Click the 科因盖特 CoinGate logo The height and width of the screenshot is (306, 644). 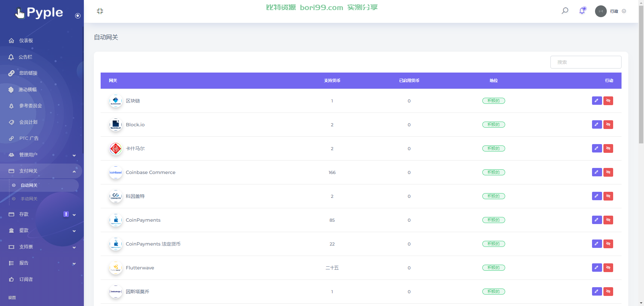(116, 196)
